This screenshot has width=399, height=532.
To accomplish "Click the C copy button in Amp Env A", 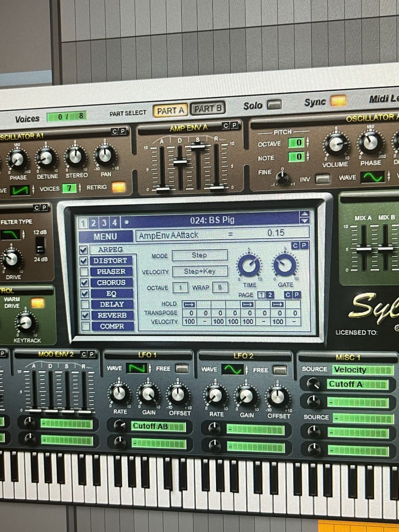I will coord(225,126).
